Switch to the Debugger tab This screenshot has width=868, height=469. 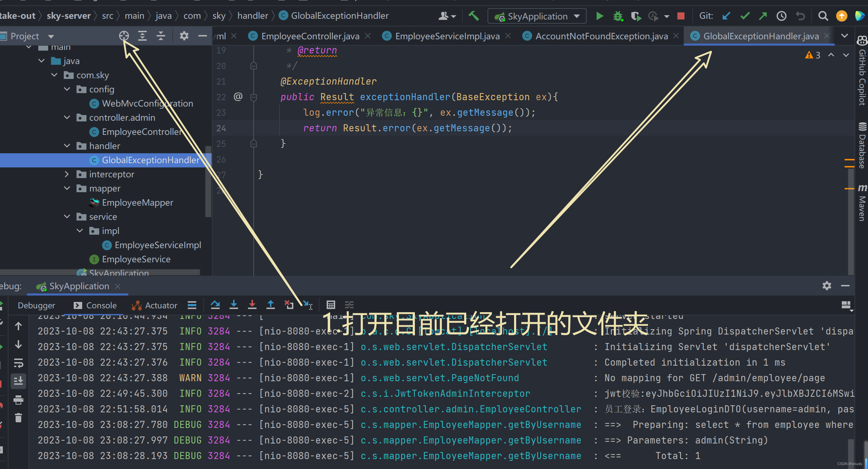pos(36,305)
